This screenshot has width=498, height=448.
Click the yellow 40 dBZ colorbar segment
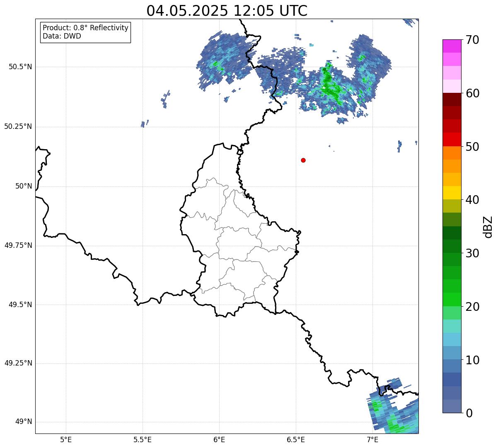(x=452, y=193)
